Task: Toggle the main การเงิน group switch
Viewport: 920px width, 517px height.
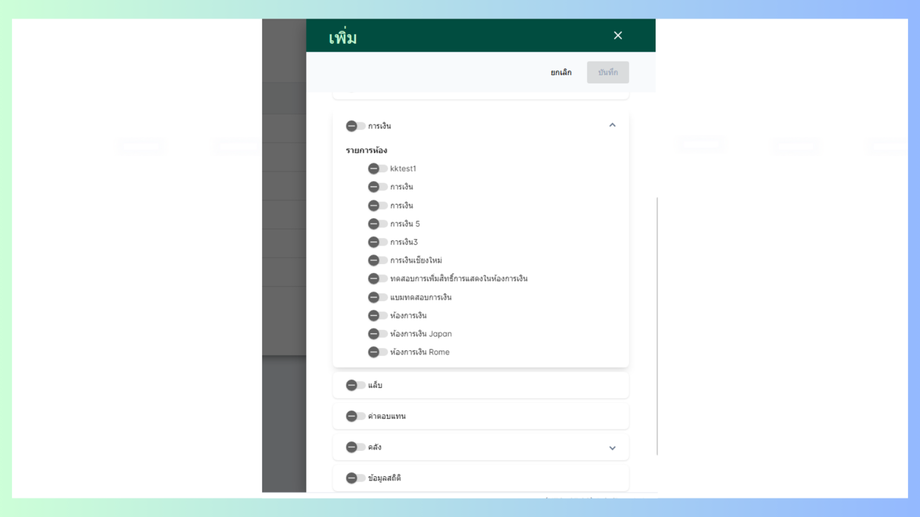Action: (x=355, y=126)
